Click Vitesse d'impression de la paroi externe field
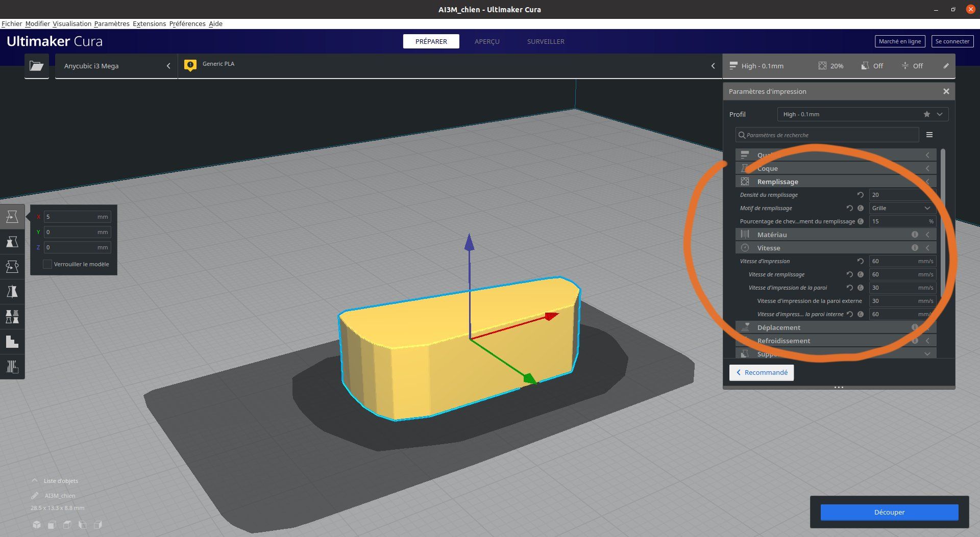The image size is (980, 537). (x=902, y=301)
